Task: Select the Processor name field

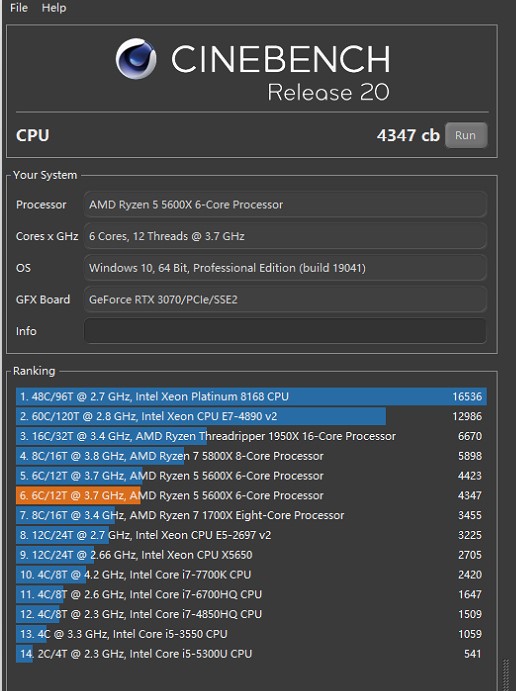Action: tap(285, 204)
